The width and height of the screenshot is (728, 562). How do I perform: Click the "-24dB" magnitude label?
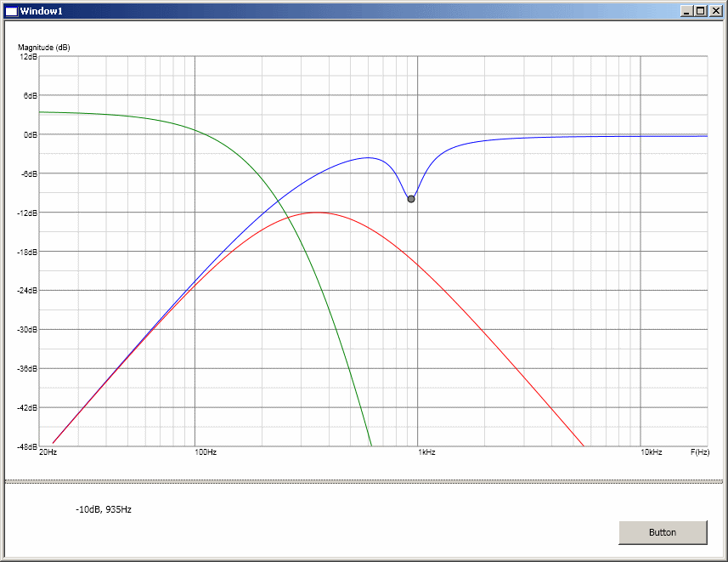coord(27,291)
